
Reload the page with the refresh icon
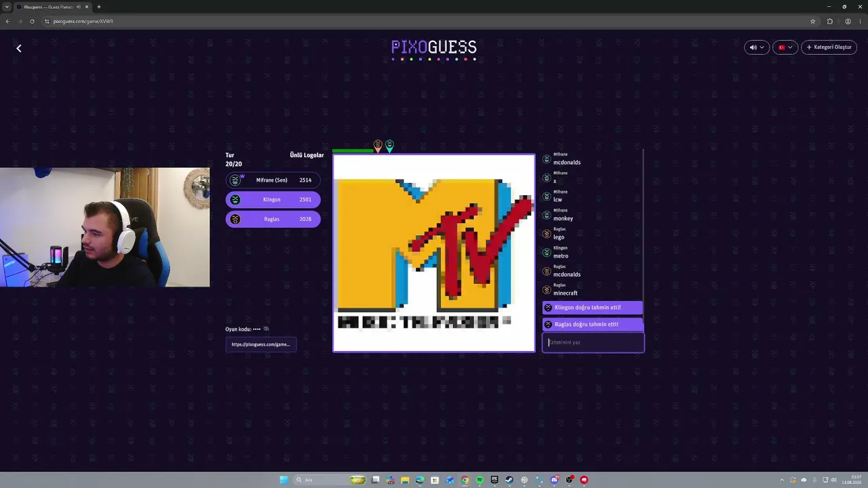32,22
